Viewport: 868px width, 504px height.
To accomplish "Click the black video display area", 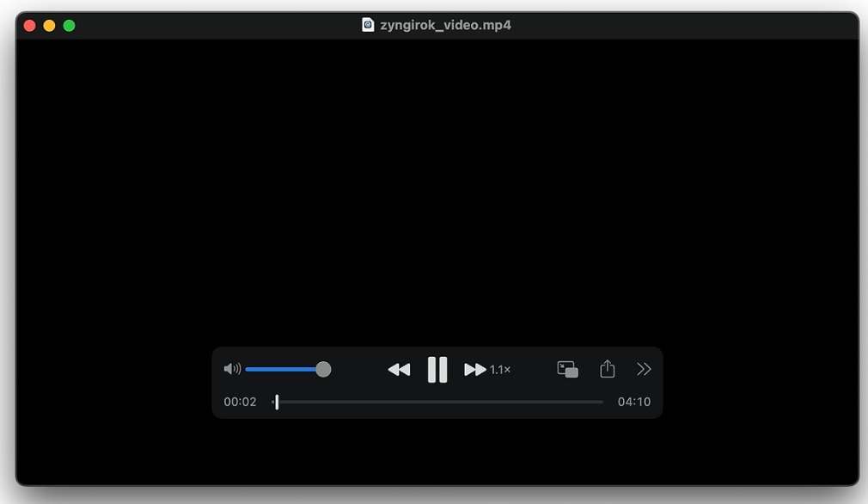I will pyautogui.click(x=437, y=189).
